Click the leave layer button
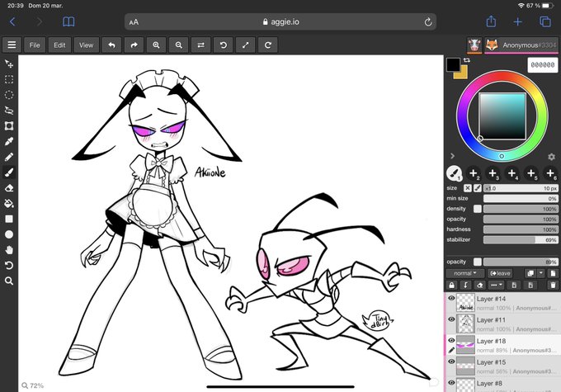Image resolution: width=561 pixels, height=392 pixels. coord(500,273)
